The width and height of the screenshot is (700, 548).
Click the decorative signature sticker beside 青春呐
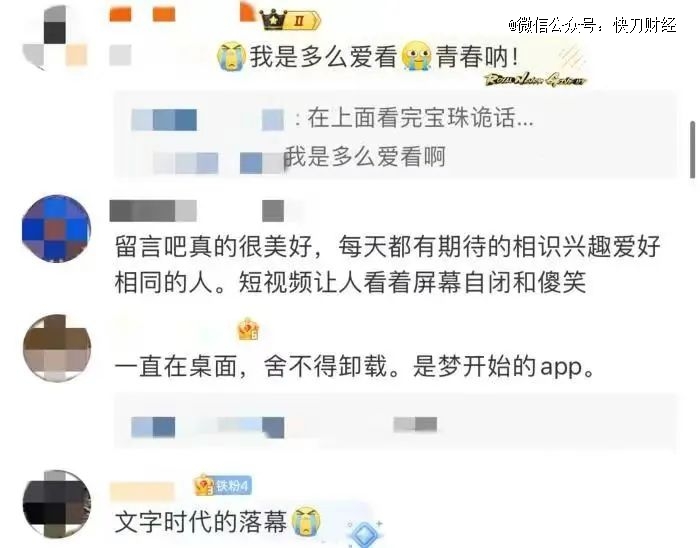pos(536,79)
